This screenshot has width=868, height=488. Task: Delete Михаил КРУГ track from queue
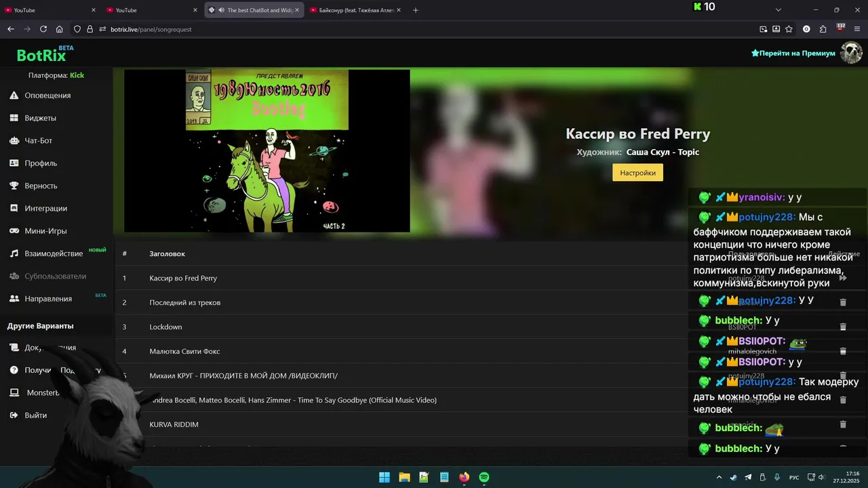(843, 375)
